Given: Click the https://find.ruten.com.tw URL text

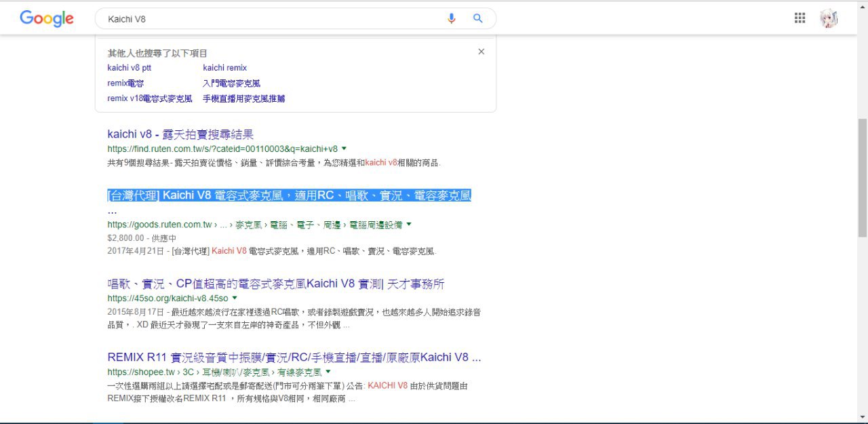Looking at the screenshot, I should [222, 149].
